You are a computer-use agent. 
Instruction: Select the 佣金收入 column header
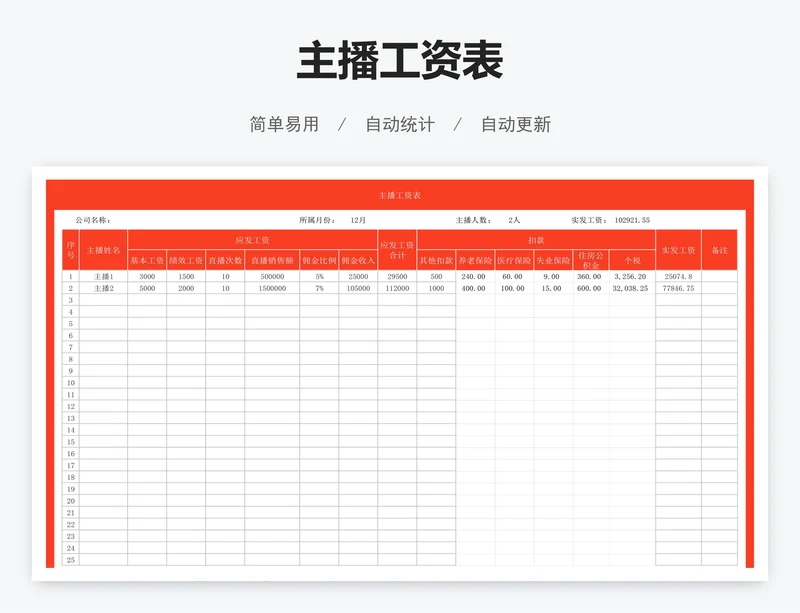point(358,260)
